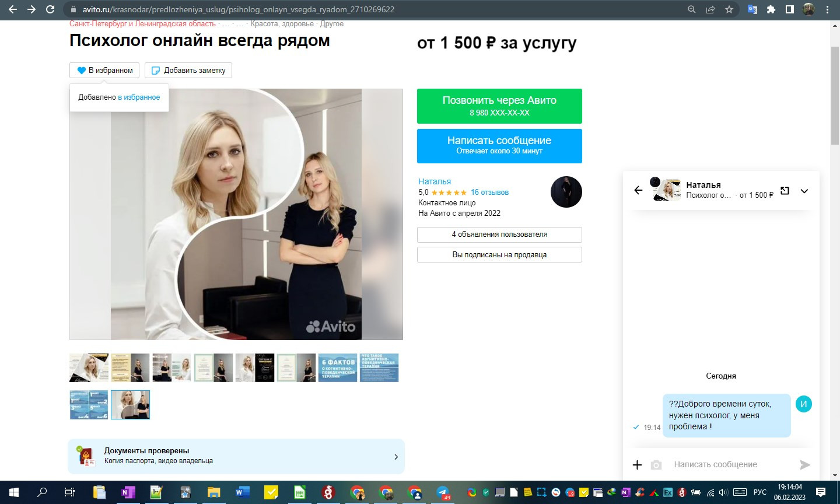This screenshot has height=504, width=840.
Task: Share this page via address bar icon
Action: (710, 9)
